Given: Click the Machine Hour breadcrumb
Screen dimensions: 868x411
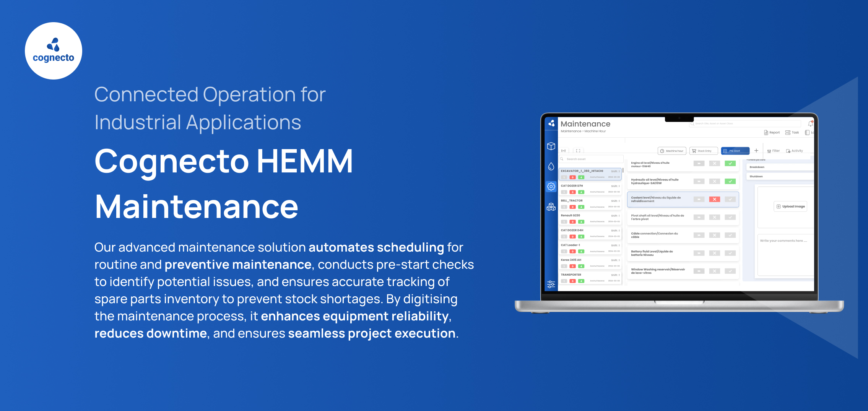Looking at the screenshot, I should point(595,131).
